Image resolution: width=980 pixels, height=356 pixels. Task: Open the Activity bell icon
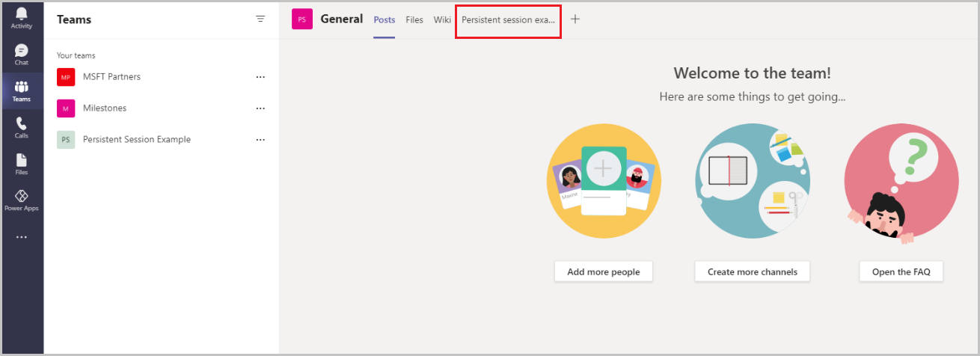tap(21, 18)
